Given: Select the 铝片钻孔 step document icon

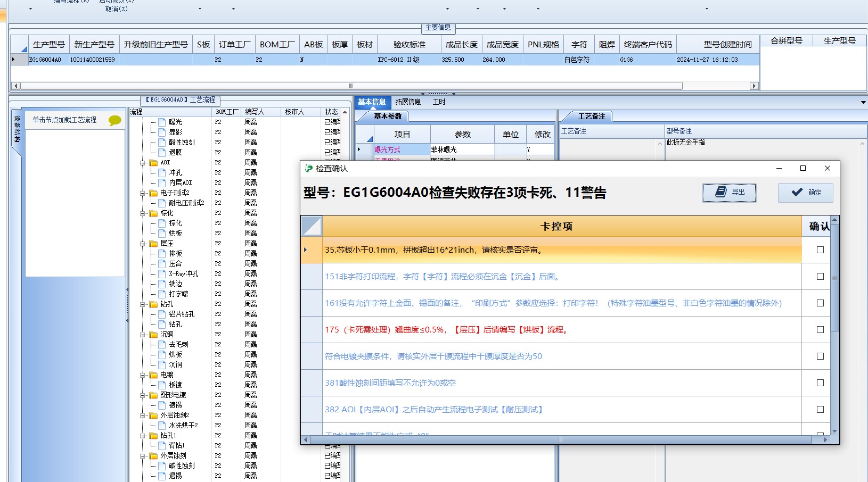Looking at the screenshot, I should [162, 314].
